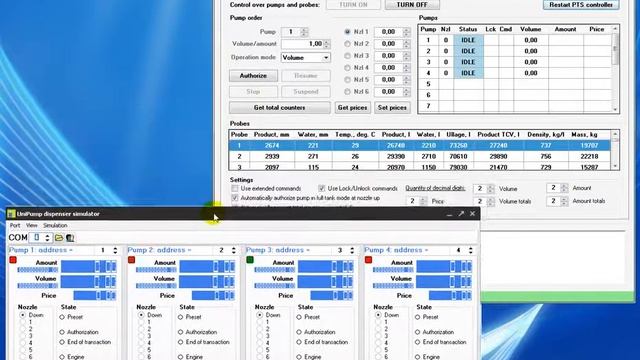Maximize the UniPump dispenser simulator window

point(461,213)
